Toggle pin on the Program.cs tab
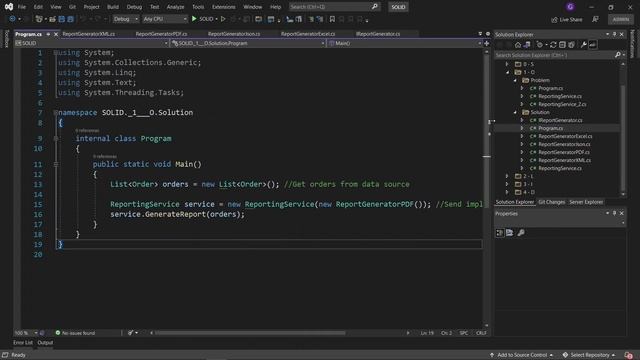The height and width of the screenshot is (360, 640). [48, 34]
